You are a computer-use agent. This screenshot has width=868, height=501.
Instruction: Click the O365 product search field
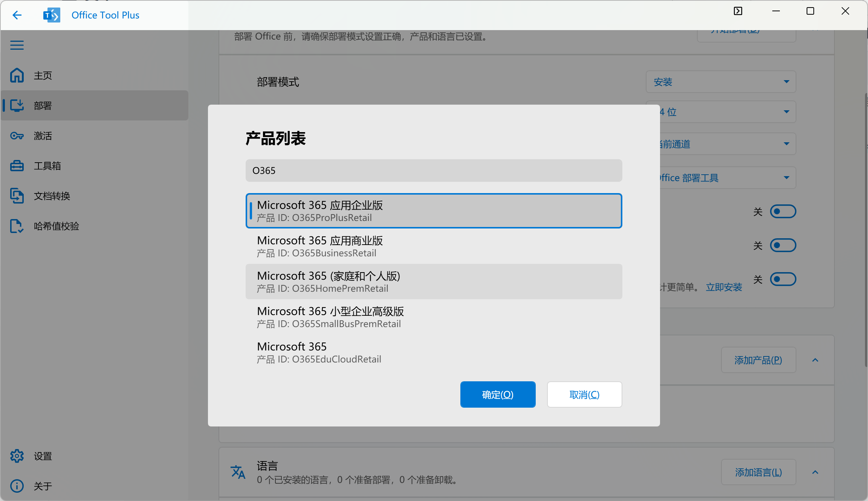(434, 171)
